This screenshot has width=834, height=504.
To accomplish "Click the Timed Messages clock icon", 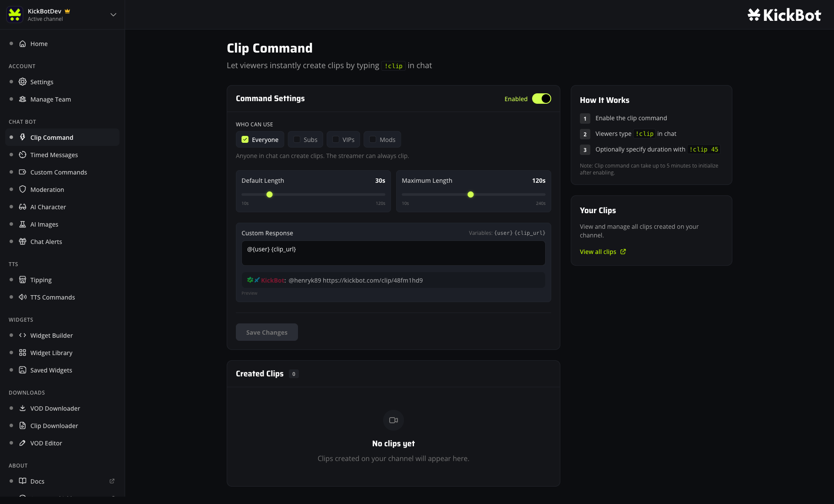I will pos(23,155).
